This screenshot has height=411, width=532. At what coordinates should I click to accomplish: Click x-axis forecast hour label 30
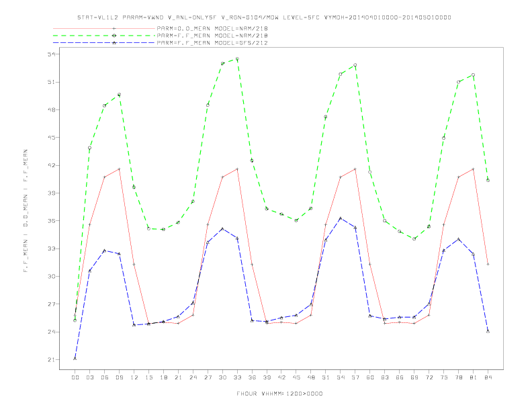[x=222, y=377]
